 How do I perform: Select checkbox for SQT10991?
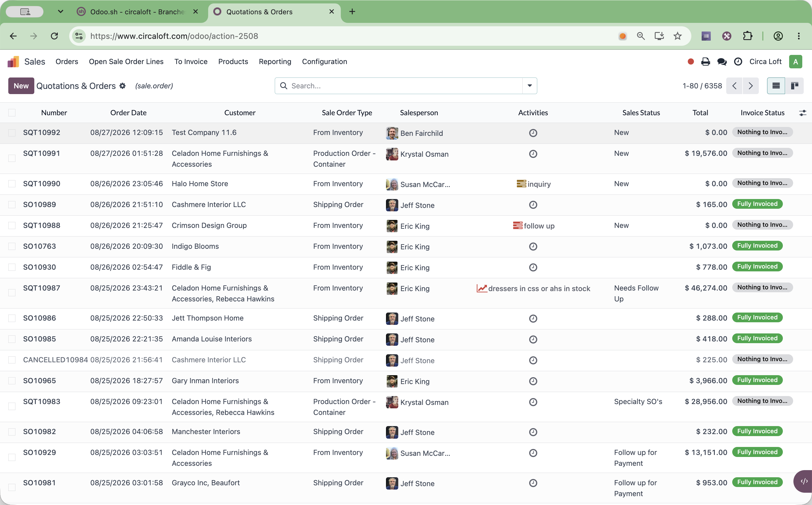(x=12, y=158)
